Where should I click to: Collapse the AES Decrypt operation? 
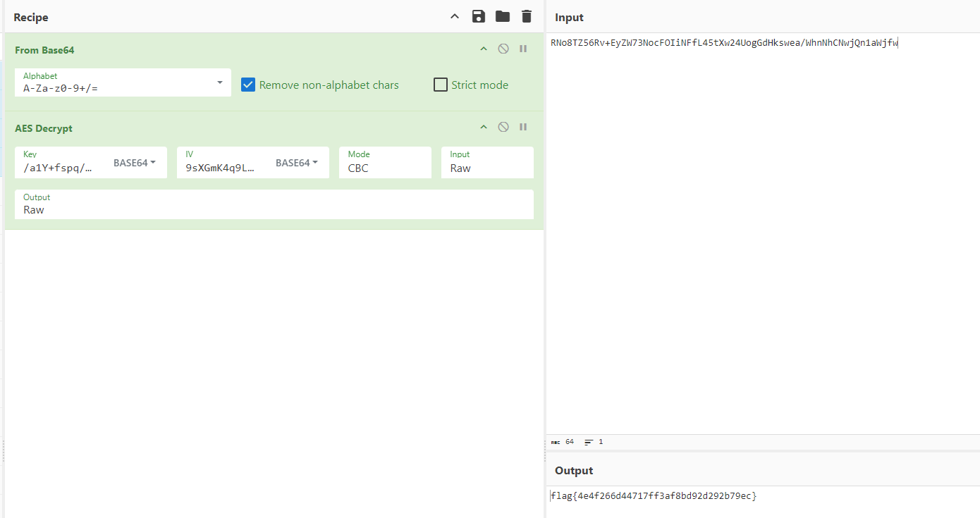484,127
